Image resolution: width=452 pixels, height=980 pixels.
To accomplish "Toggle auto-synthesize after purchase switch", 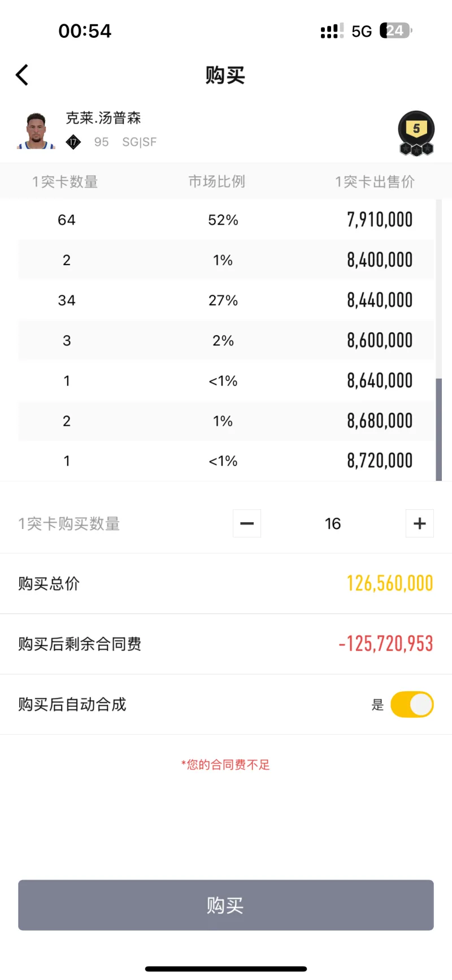I will [x=412, y=704].
